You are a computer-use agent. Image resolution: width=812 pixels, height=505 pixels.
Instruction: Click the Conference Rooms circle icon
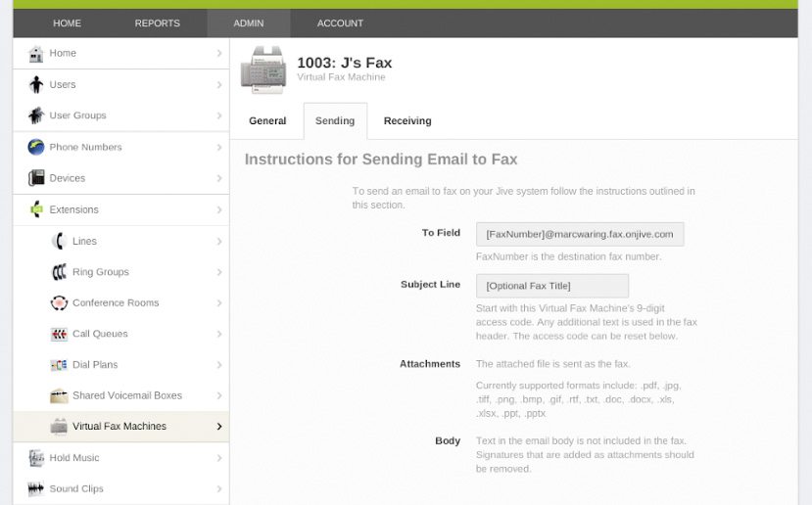pyautogui.click(x=59, y=302)
